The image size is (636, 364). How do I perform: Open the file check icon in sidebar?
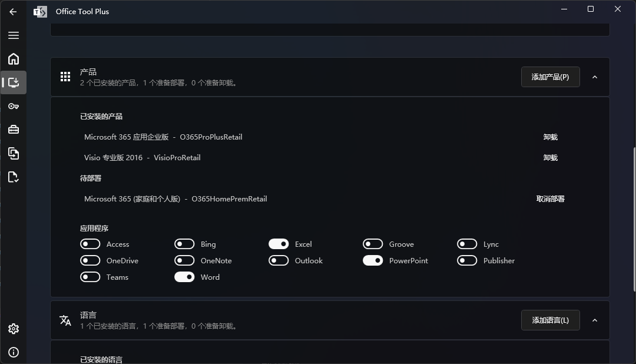click(14, 177)
